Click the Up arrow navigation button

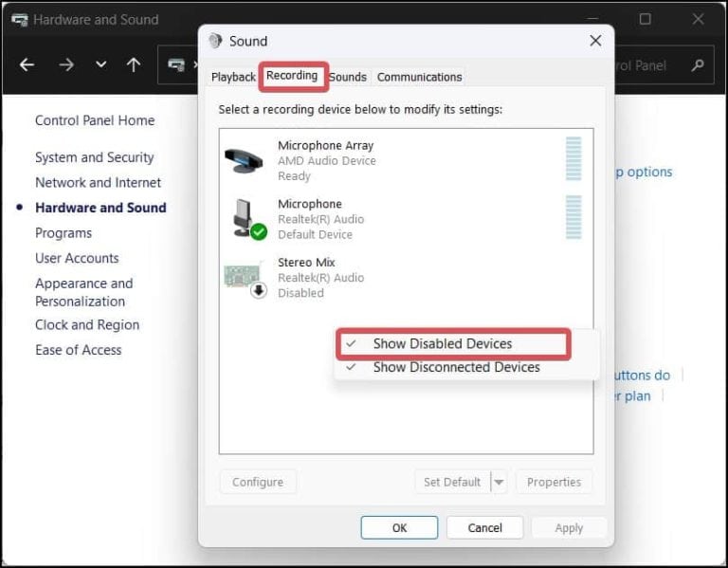pyautogui.click(x=134, y=65)
